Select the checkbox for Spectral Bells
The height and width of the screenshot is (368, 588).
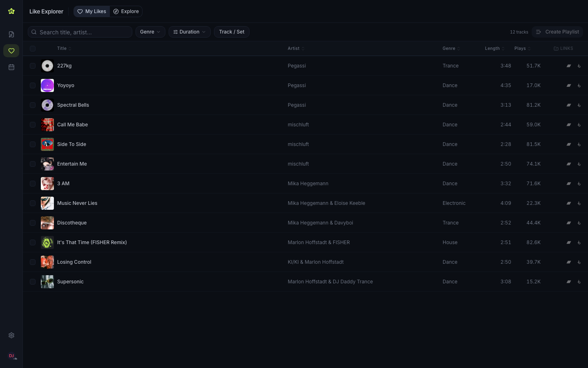[x=33, y=105]
